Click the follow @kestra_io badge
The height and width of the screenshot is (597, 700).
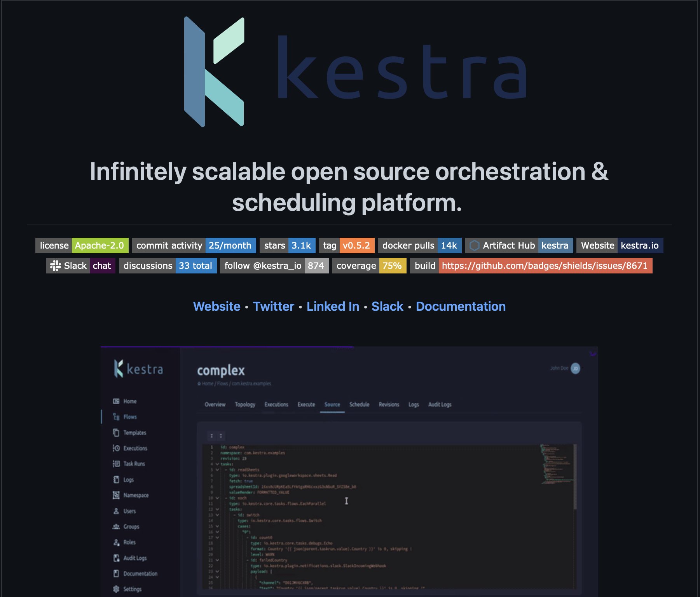click(274, 266)
